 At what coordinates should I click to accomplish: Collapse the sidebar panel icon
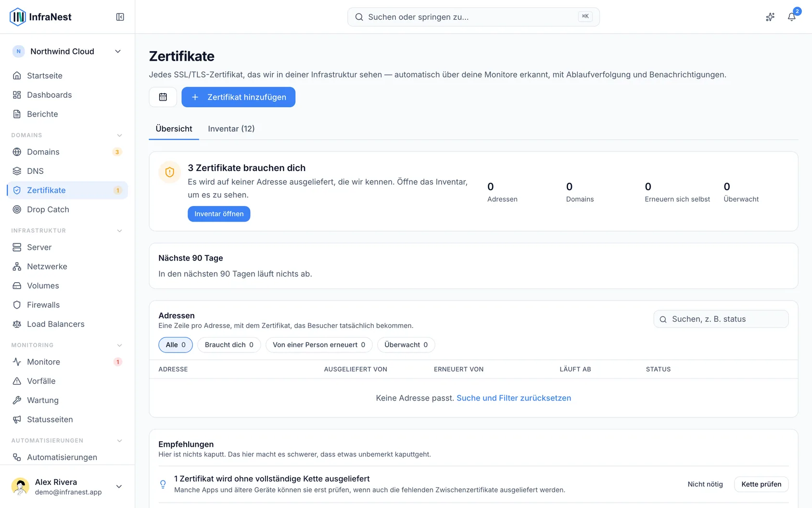click(120, 17)
